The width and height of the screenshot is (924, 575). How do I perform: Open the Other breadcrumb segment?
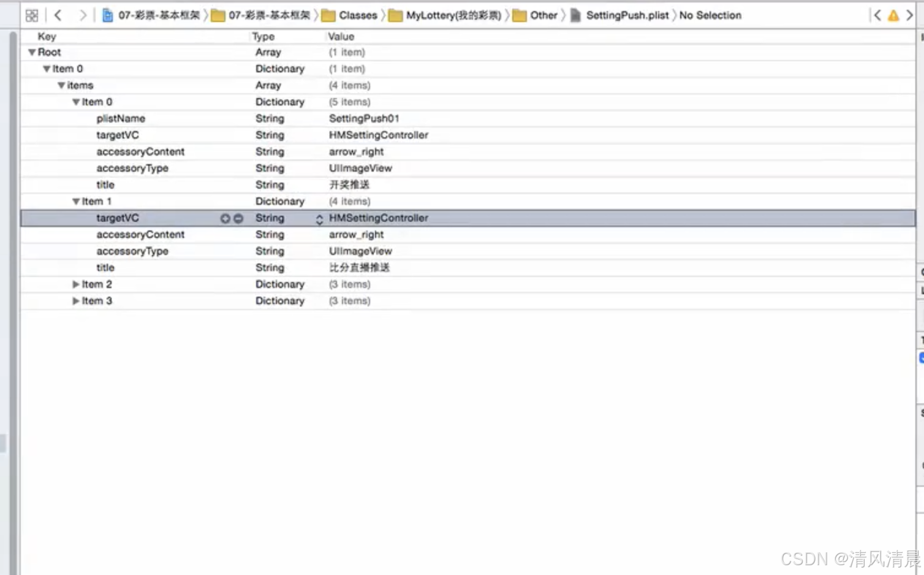pyautogui.click(x=544, y=15)
